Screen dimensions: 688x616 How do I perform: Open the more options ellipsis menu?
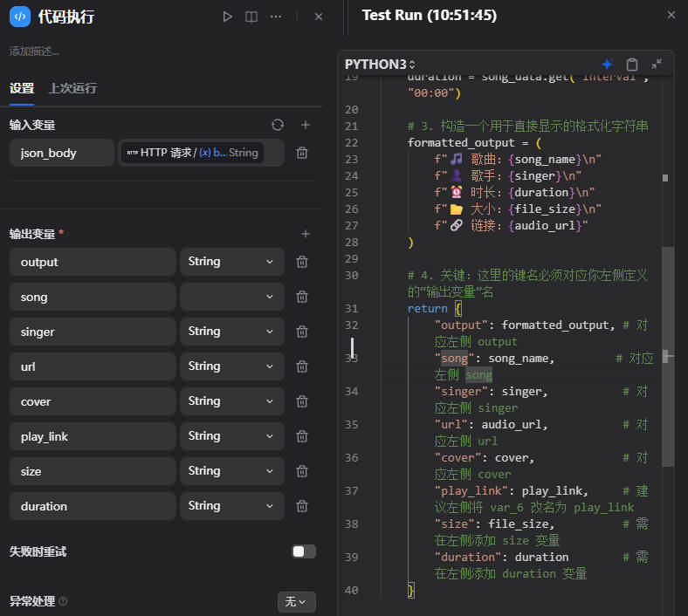tap(276, 17)
